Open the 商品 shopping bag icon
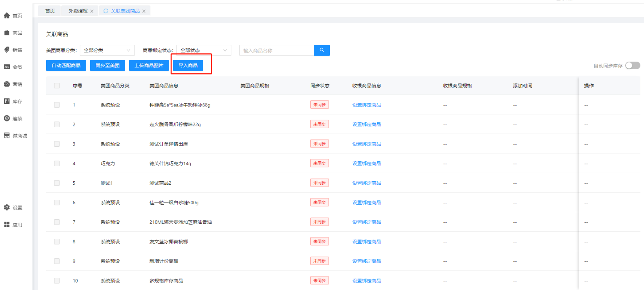The image size is (644, 290). [x=7, y=33]
